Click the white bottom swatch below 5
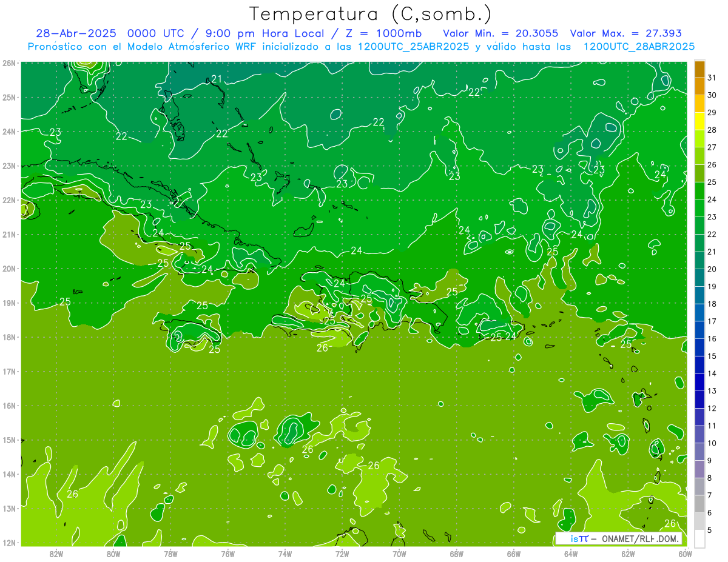The image size is (728, 562). [699, 538]
